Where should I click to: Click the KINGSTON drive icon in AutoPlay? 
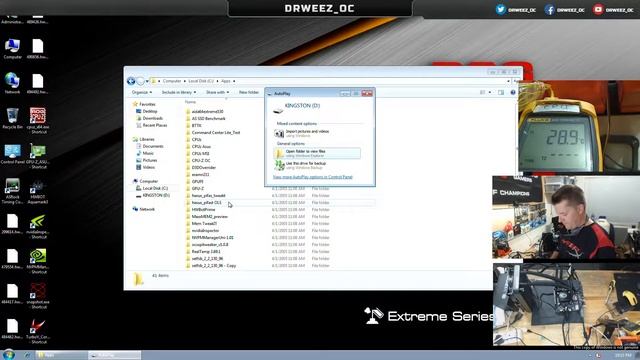pos(278,110)
